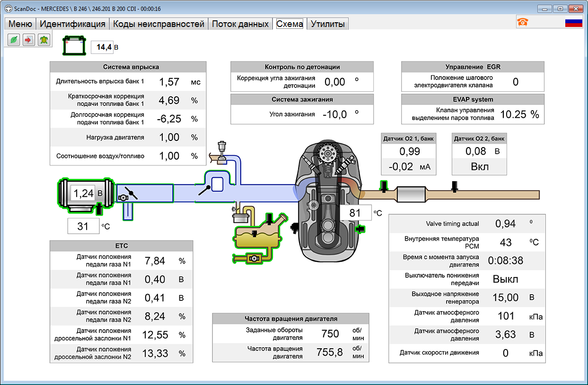Viewport: 588px width, 385px height.
Task: Click the green leaf toolbar icon
Action: click(15, 40)
